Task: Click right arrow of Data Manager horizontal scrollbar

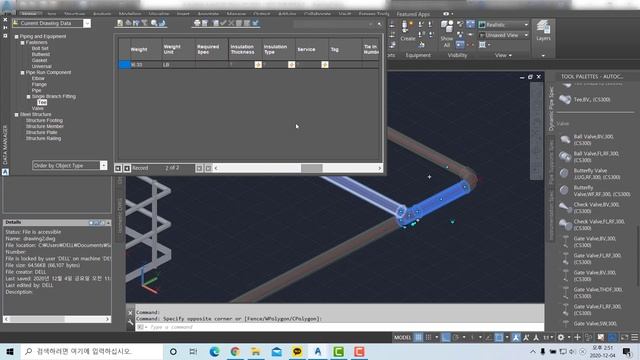Action: (x=380, y=168)
